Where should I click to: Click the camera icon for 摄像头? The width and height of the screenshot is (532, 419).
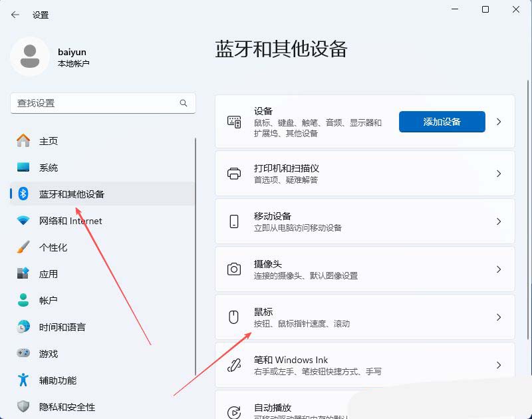[x=234, y=269]
